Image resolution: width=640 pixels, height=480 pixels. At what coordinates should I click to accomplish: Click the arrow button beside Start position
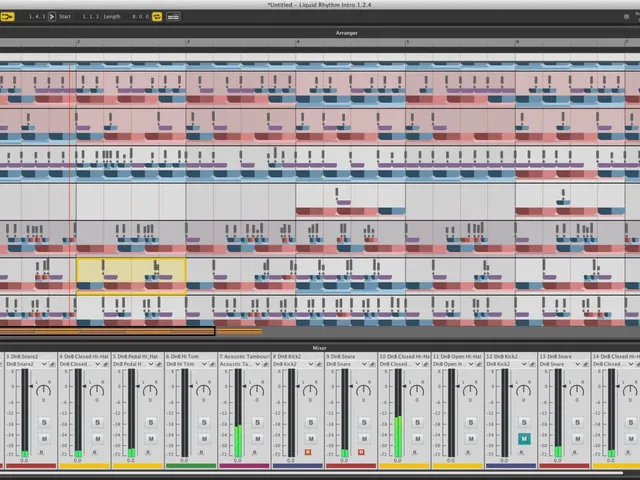point(52,17)
